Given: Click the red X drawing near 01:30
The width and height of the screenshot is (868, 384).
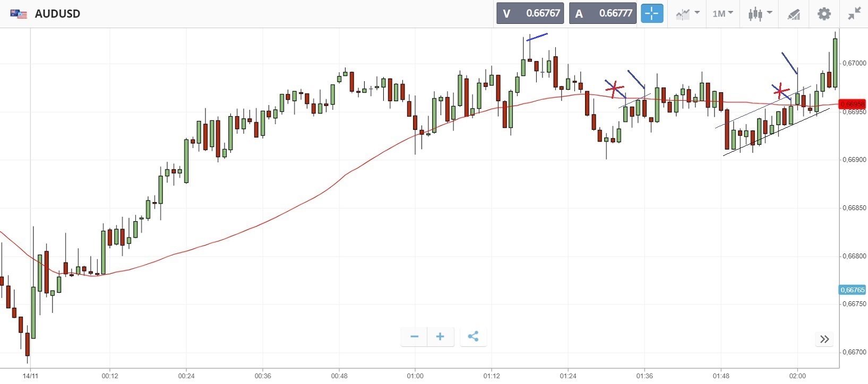Looking at the screenshot, I should point(614,89).
